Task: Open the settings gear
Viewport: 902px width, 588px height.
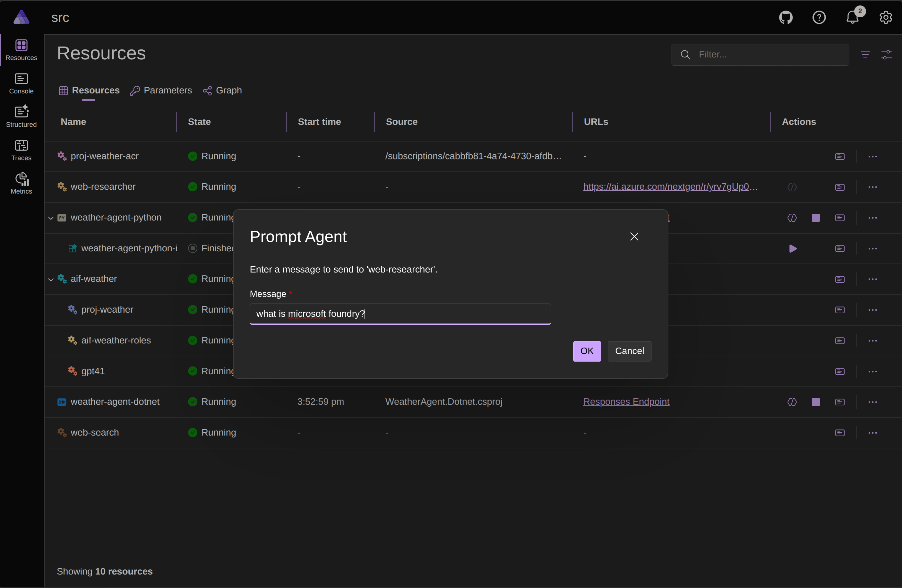Action: click(886, 17)
